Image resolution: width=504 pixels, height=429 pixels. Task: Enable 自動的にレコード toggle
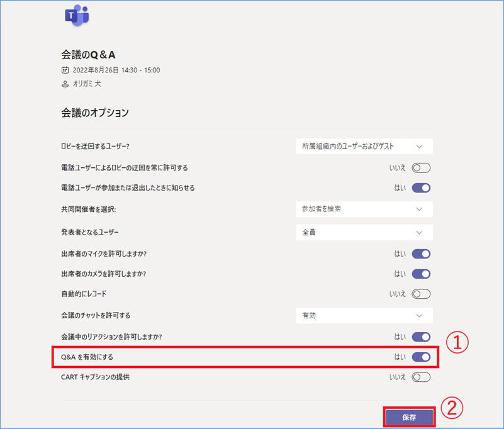pos(421,294)
